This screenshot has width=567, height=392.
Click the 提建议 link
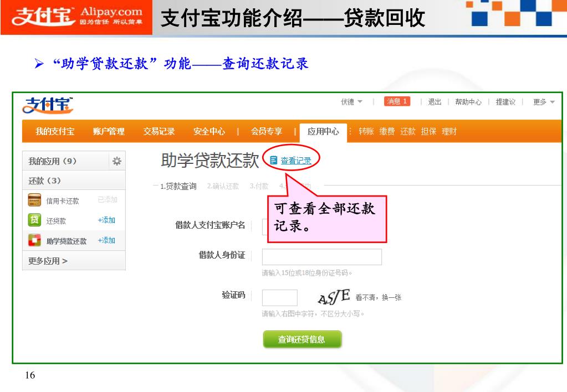pyautogui.click(x=505, y=102)
